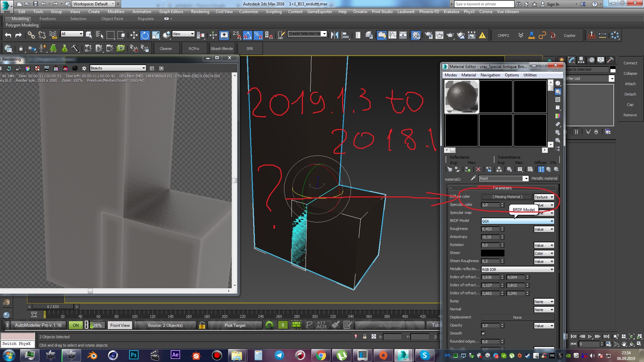Image resolution: width=644 pixels, height=362 pixels.
Task: Click the Pick Target button
Action: point(235,325)
